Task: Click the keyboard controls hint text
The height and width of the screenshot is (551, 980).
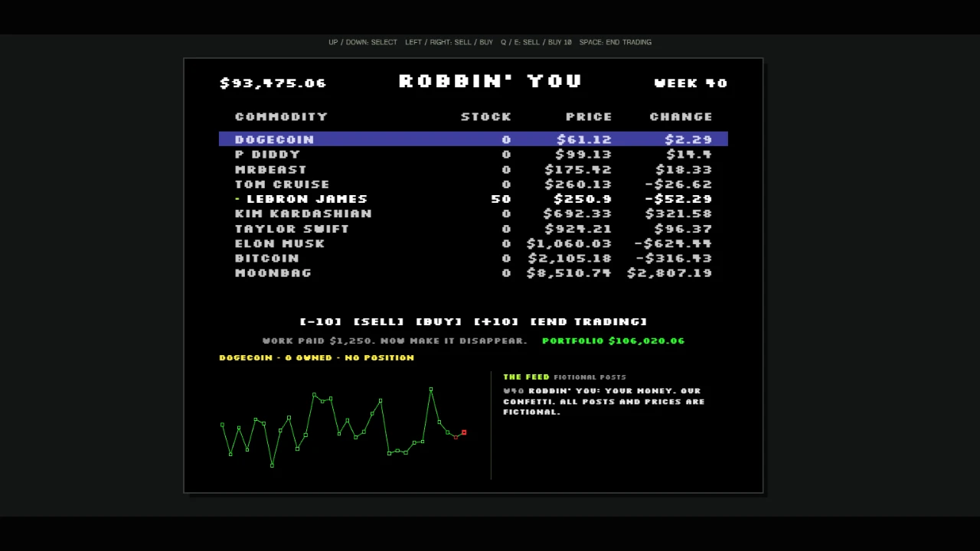Action: click(x=490, y=42)
